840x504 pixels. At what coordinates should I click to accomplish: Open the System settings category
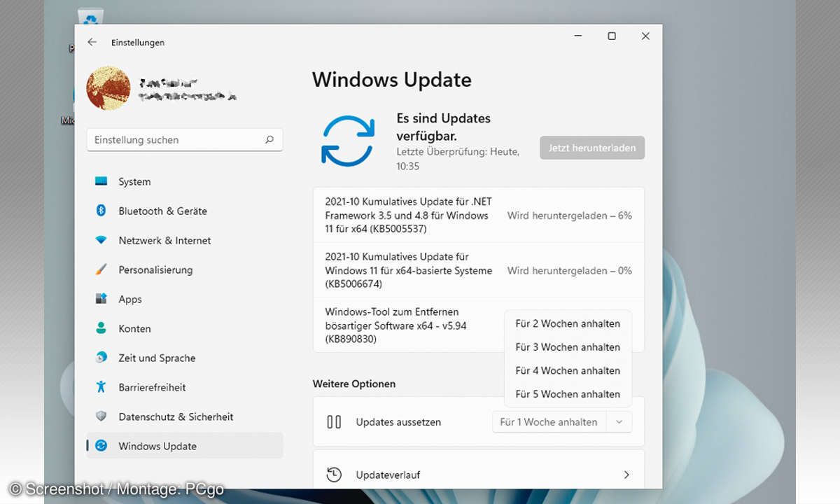pyautogui.click(x=185, y=181)
